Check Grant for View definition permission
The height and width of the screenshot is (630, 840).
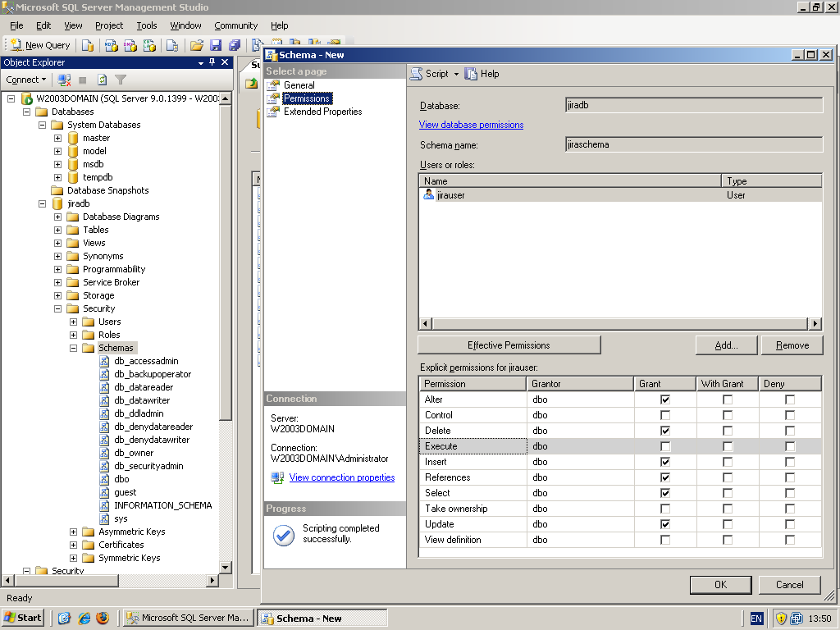665,540
